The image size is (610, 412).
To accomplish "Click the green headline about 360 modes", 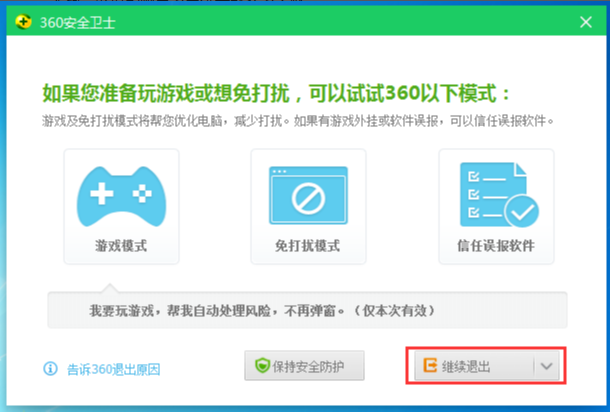I will click(x=276, y=94).
